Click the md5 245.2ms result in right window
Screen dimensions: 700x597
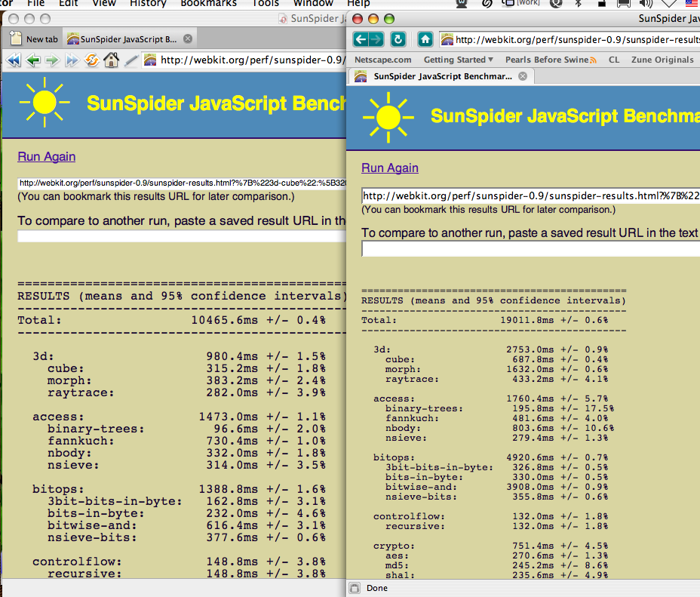[533, 565]
